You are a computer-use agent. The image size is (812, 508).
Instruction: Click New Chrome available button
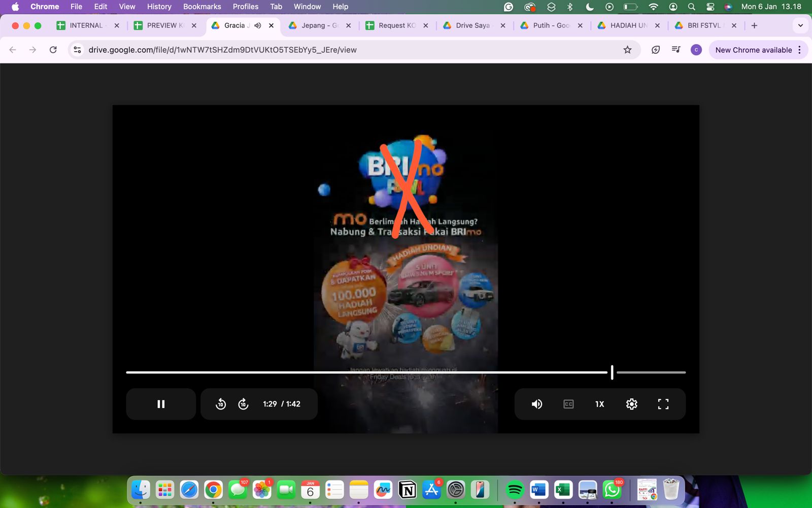753,50
